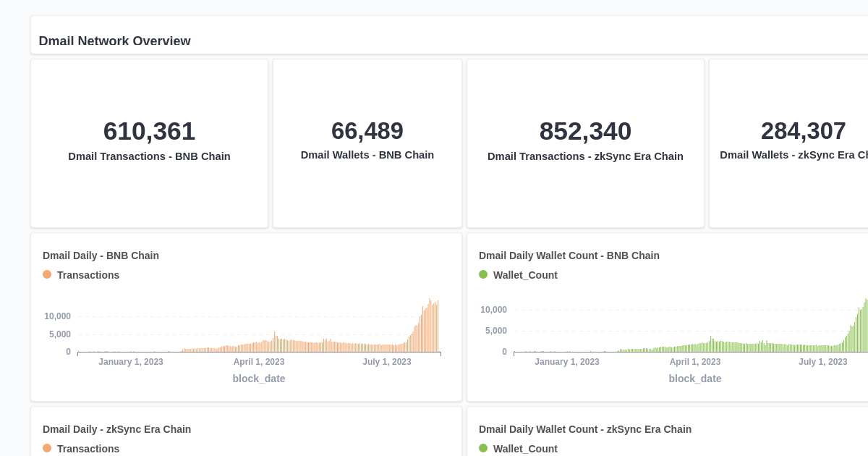
Task: Open the block_date axis label on Wallet Count chart
Action: (x=695, y=379)
